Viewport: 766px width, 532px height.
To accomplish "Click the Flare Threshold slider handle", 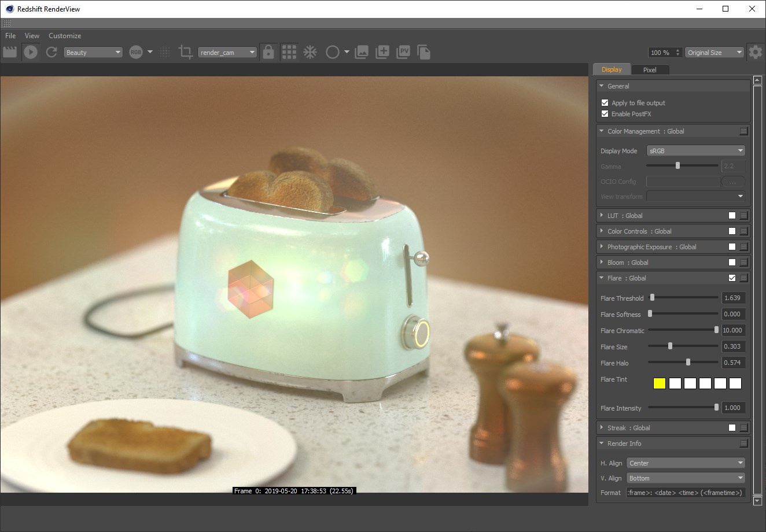I will (652, 297).
